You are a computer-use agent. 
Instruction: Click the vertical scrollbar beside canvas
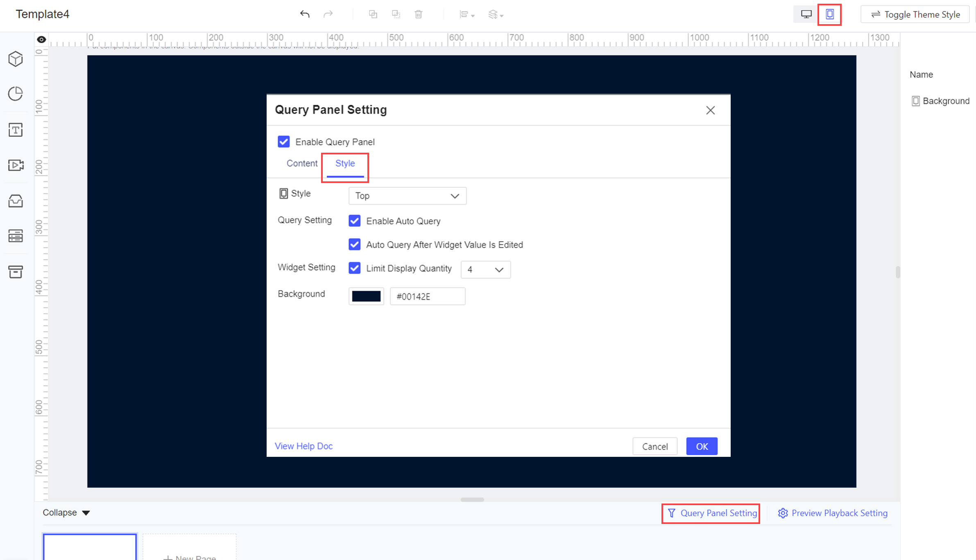click(x=897, y=272)
